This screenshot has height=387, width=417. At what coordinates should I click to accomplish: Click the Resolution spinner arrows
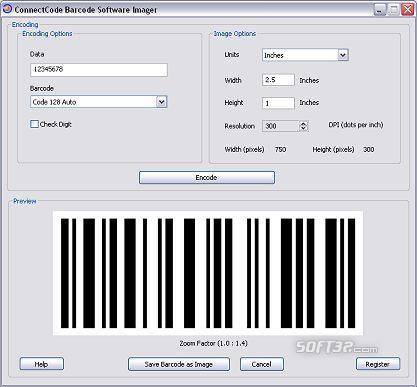point(303,126)
